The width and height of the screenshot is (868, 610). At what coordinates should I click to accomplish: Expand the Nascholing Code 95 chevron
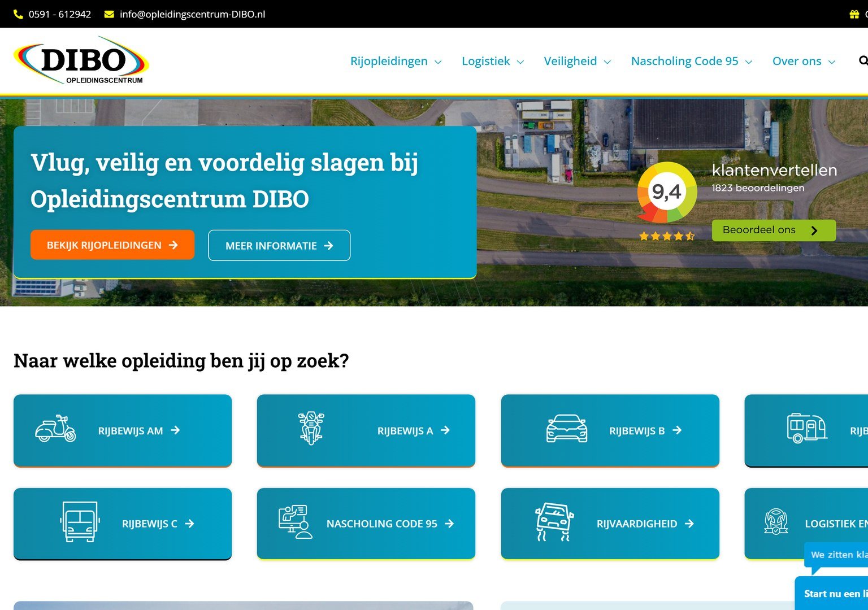(749, 62)
